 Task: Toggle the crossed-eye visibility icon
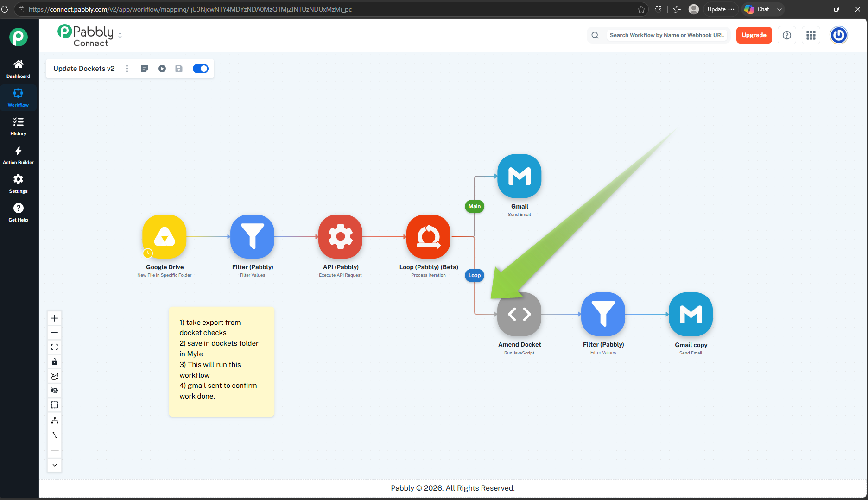point(55,391)
